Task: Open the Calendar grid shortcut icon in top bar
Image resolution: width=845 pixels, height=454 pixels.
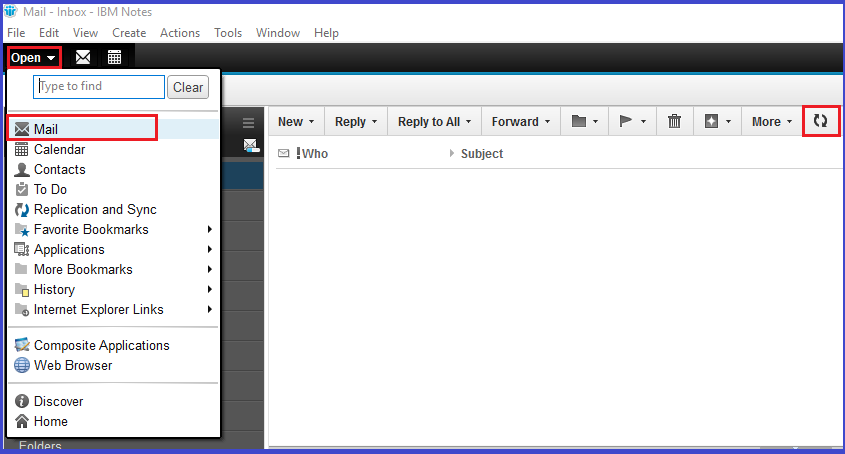Action: tap(114, 57)
